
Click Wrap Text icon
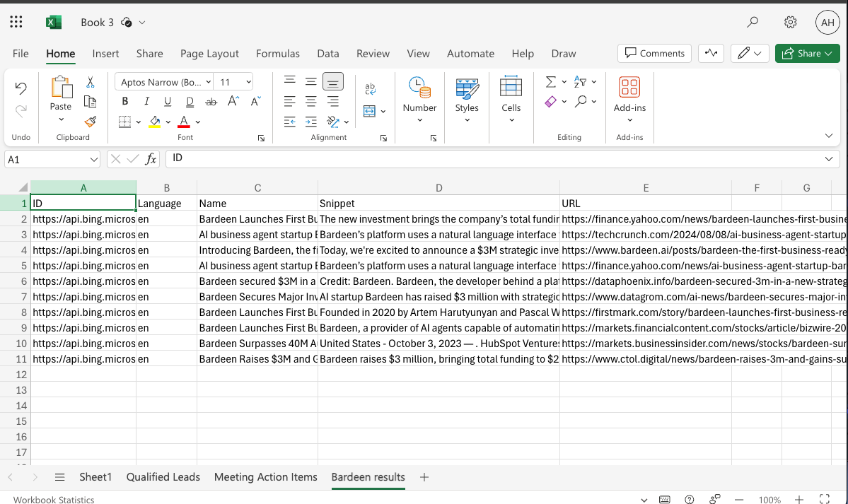(x=370, y=88)
